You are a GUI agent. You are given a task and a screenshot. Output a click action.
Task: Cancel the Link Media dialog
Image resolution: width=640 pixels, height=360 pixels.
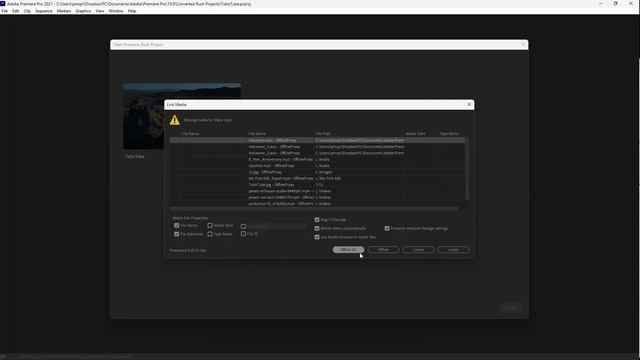point(418,249)
